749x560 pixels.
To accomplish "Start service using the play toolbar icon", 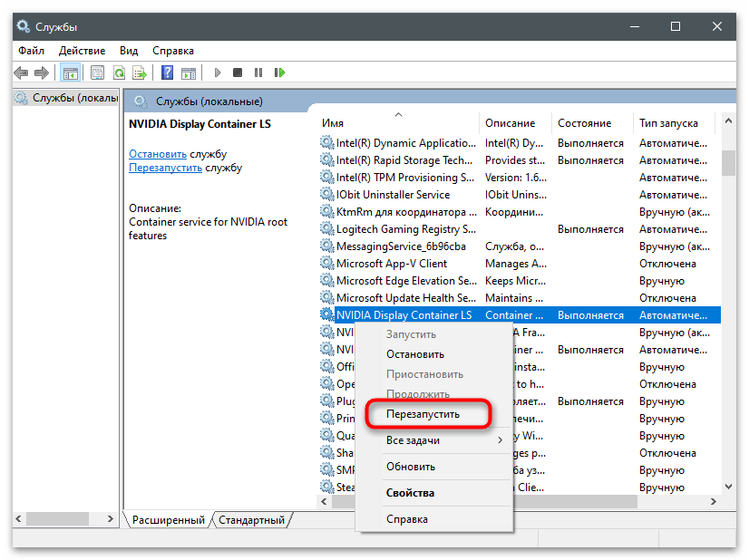I will [x=218, y=72].
